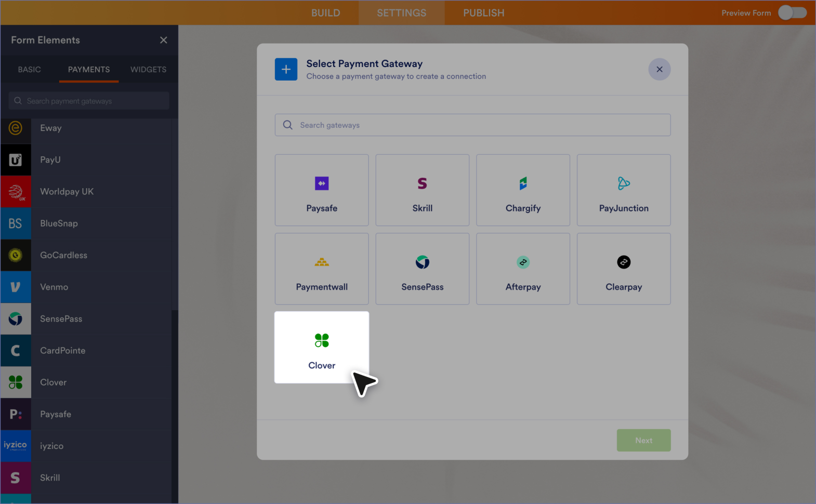Viewport: 816px width, 504px height.
Task: Click the BlueSnap BS icon
Action: click(x=16, y=223)
